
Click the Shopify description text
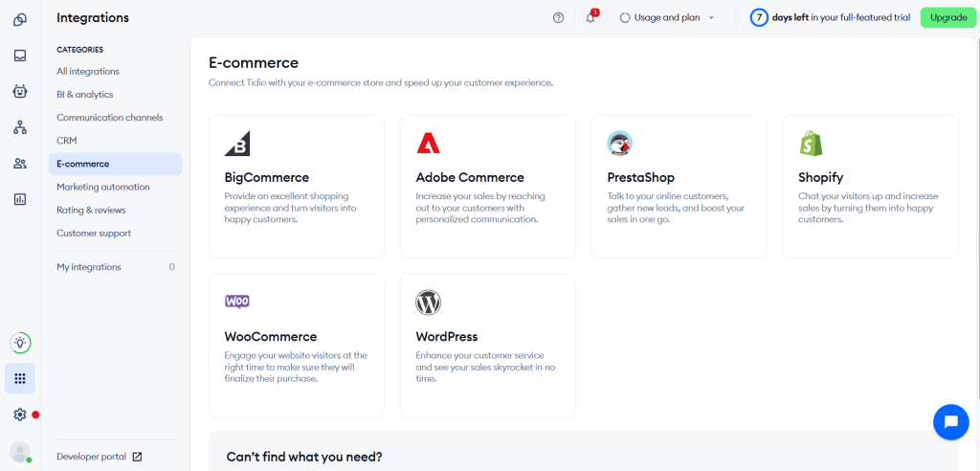pyautogui.click(x=868, y=208)
